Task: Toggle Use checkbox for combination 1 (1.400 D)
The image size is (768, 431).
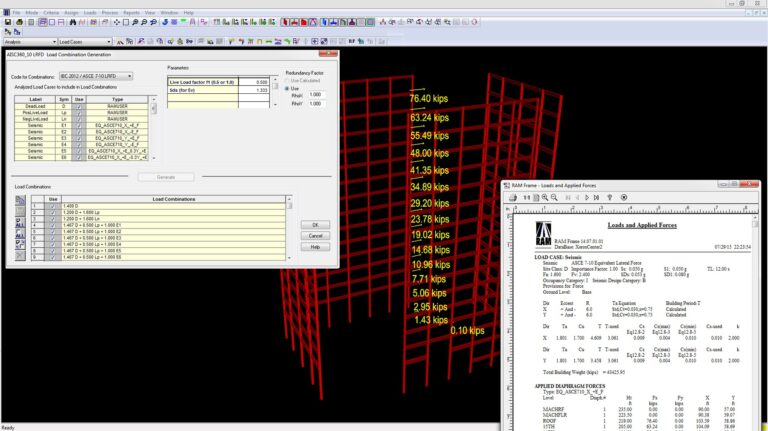Action: 53,206
